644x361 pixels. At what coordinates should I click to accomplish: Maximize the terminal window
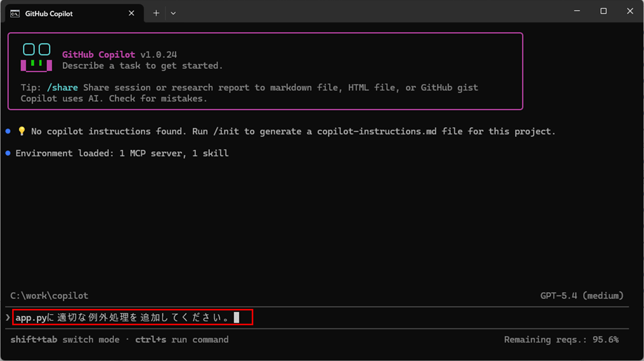pyautogui.click(x=604, y=12)
